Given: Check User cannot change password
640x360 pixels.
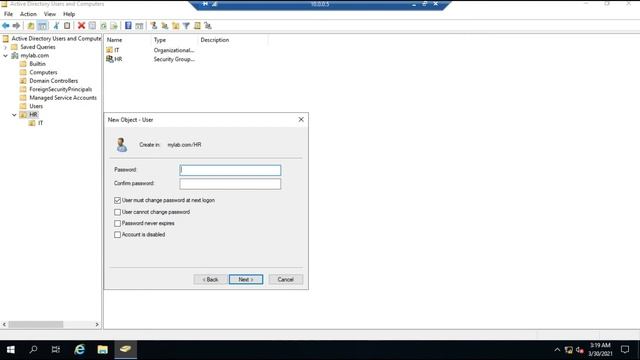Looking at the screenshot, I should point(118,212).
